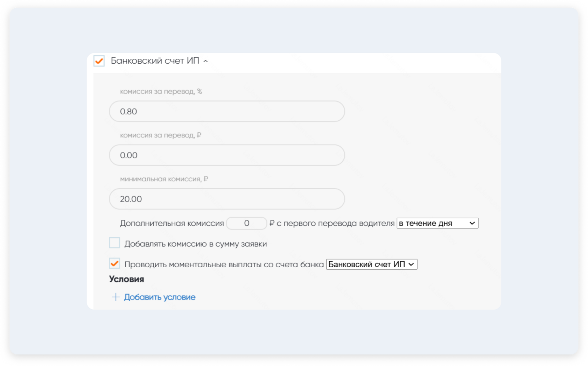Uncheck the Банковский счет ИП header checkbox
The height and width of the screenshot is (366, 588).
tap(99, 61)
